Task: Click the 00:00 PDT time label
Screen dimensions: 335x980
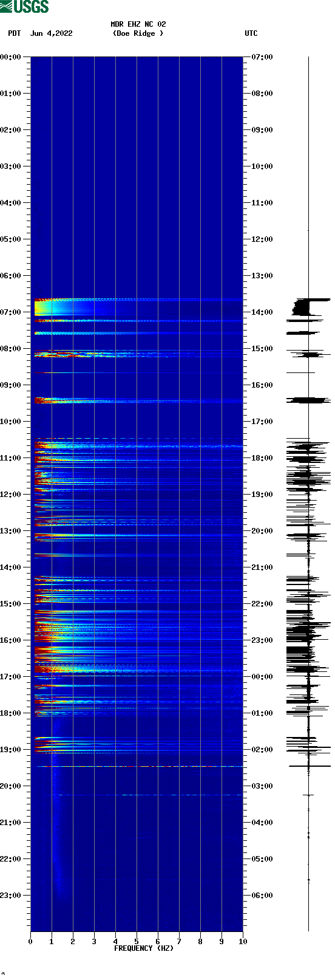Action: point(11,57)
